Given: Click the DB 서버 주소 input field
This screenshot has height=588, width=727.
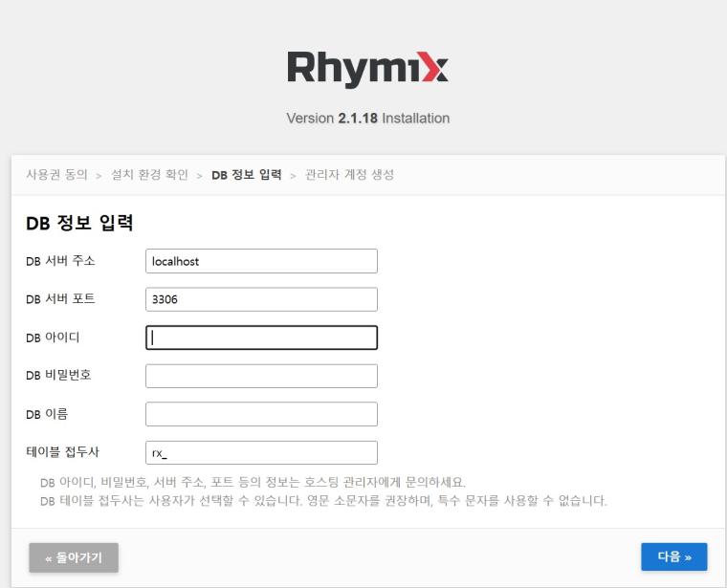Looking at the screenshot, I should point(261,261).
